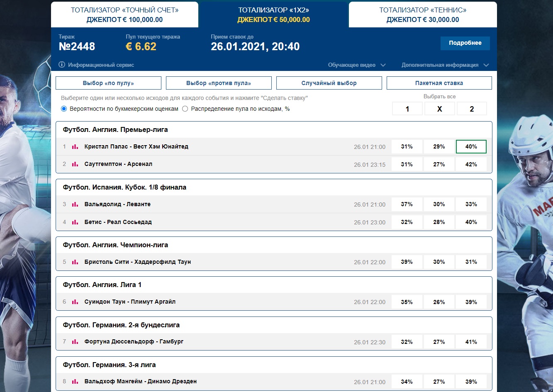Select Вероятности по букмекерским оценкам radio
Viewport: 553px width, 392px height.
pos(64,109)
